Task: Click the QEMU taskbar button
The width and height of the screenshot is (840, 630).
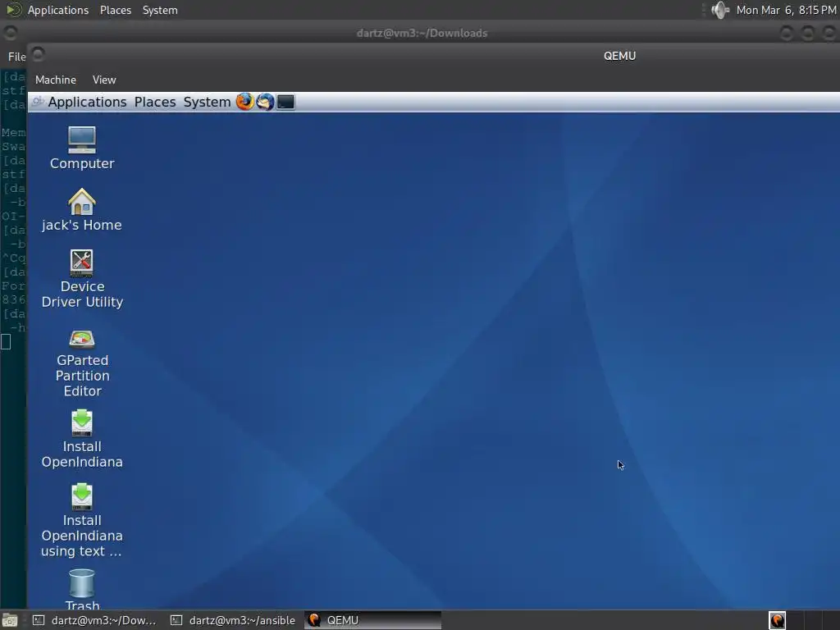Action: tap(373, 620)
